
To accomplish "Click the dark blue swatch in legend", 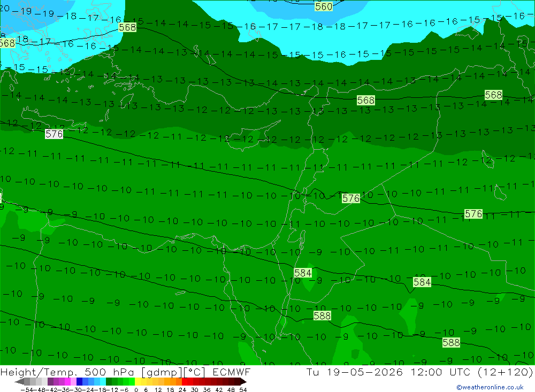I will 80,382.
